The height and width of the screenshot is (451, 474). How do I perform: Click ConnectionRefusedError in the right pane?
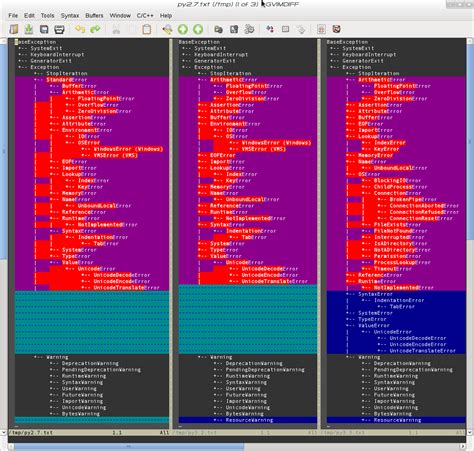point(424,212)
